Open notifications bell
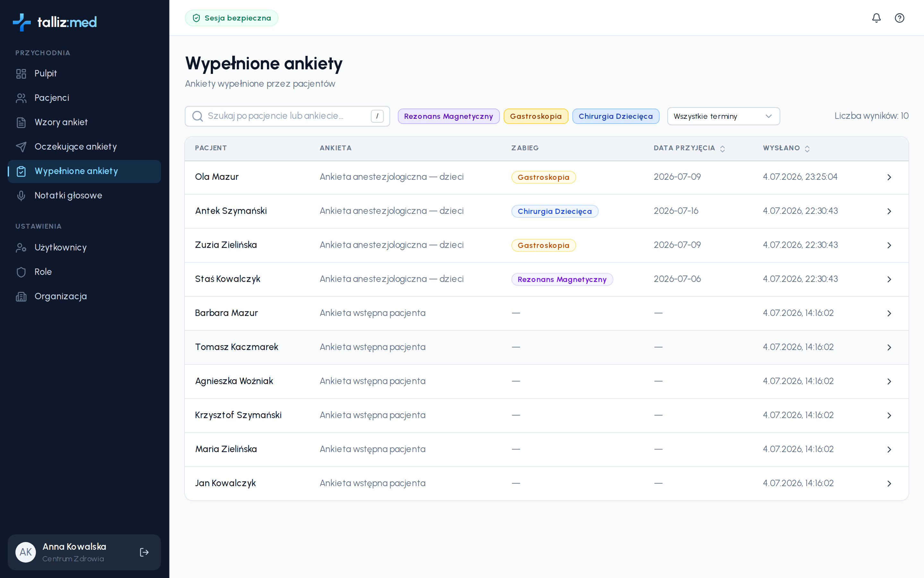924x578 pixels. click(876, 18)
